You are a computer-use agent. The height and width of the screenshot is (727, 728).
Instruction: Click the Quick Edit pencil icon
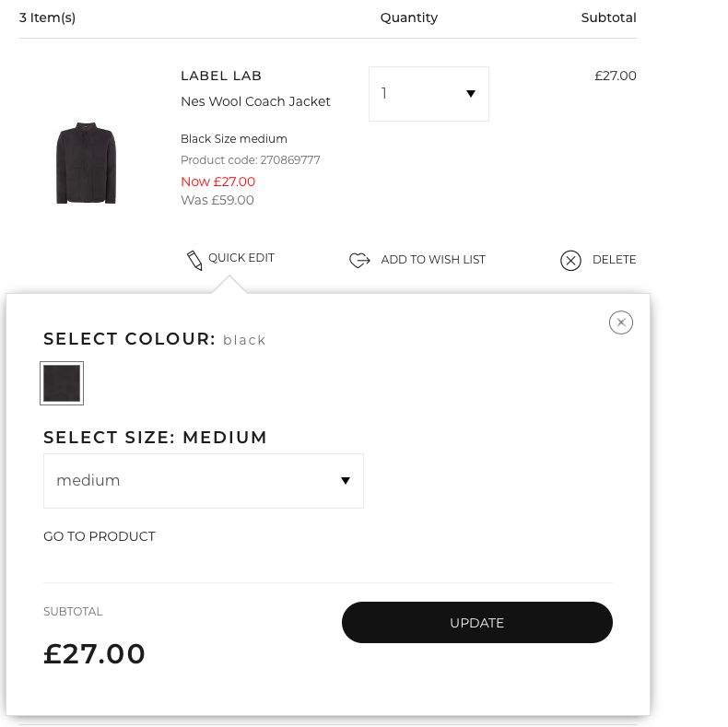pos(194,260)
